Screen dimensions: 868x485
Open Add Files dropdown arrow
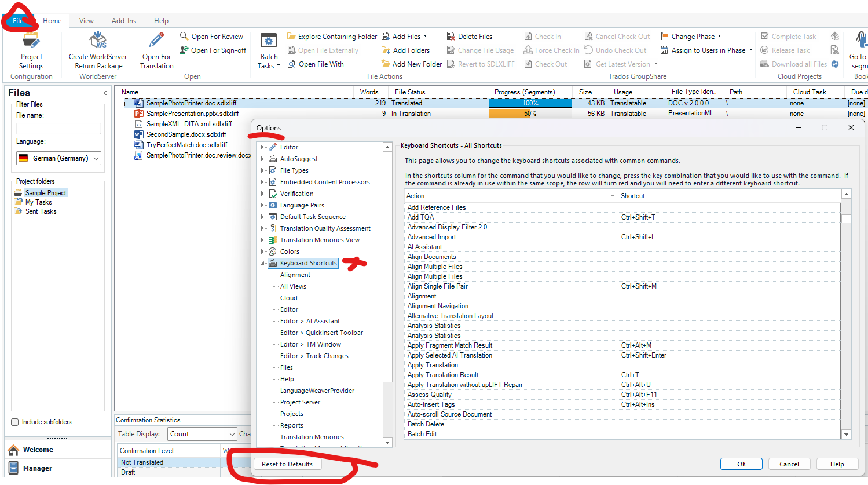(x=425, y=36)
